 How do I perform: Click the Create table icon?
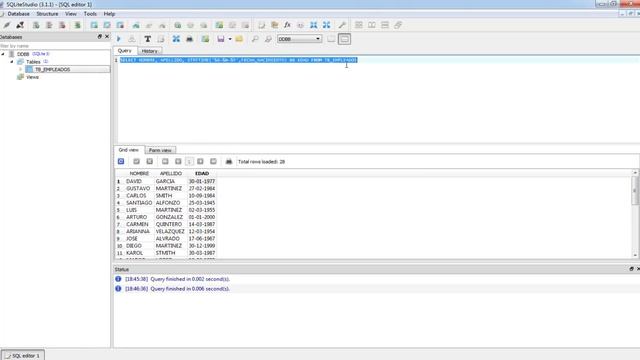tap(94, 25)
